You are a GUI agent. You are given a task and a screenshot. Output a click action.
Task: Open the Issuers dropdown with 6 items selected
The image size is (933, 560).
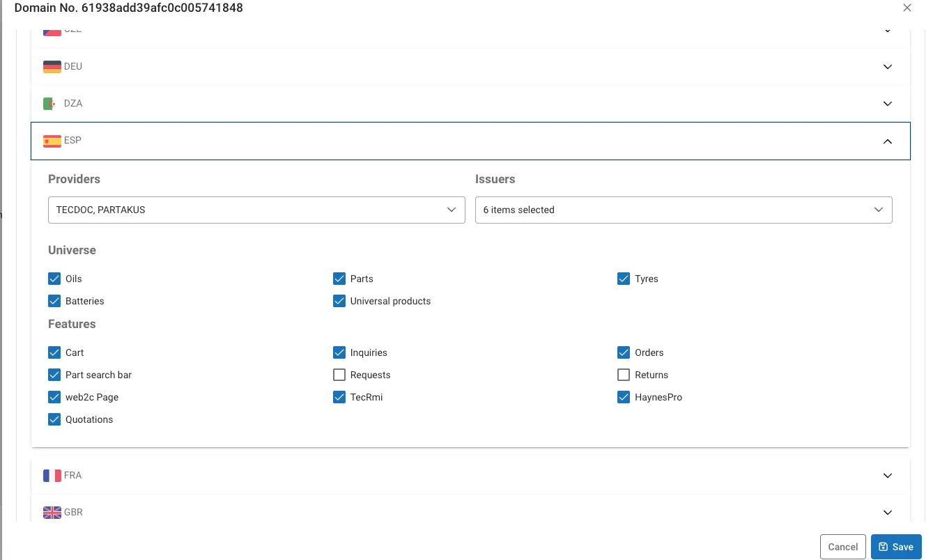coord(684,210)
